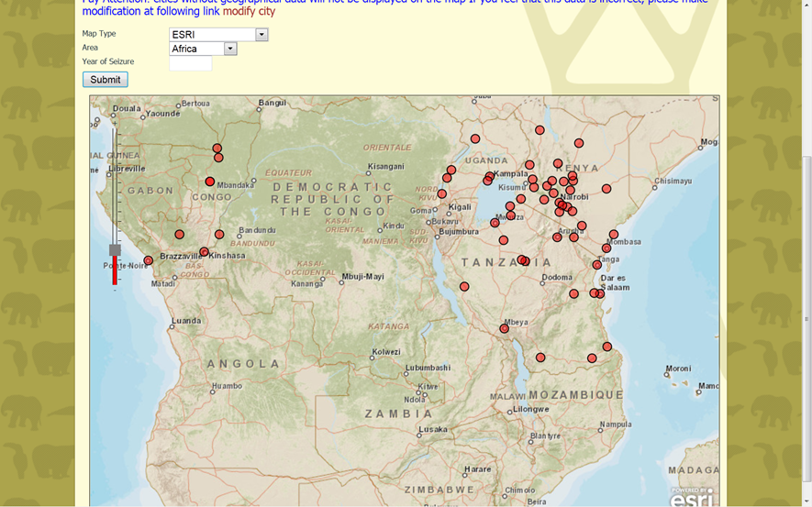Follow the 'modify city' link
This screenshot has height=507, width=812.
[x=249, y=12]
